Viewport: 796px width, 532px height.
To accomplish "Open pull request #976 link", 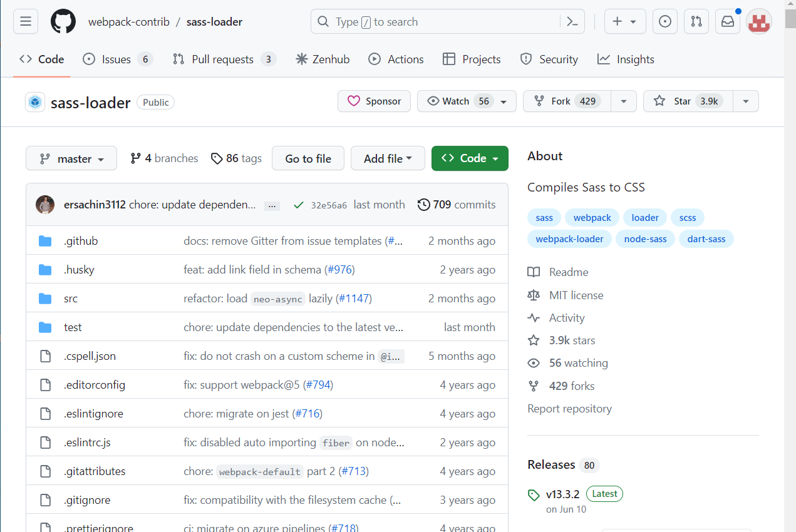I will click(x=339, y=270).
